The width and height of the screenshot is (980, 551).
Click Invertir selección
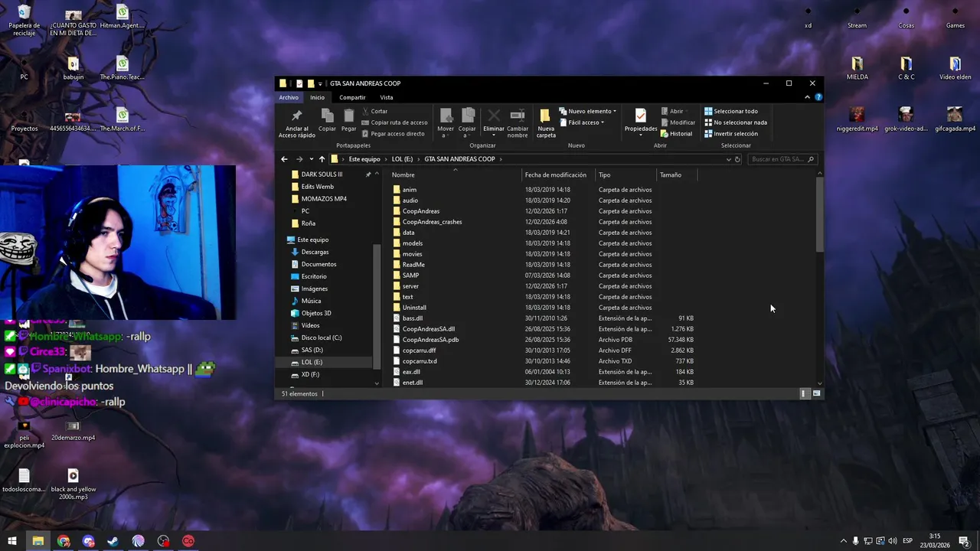731,134
